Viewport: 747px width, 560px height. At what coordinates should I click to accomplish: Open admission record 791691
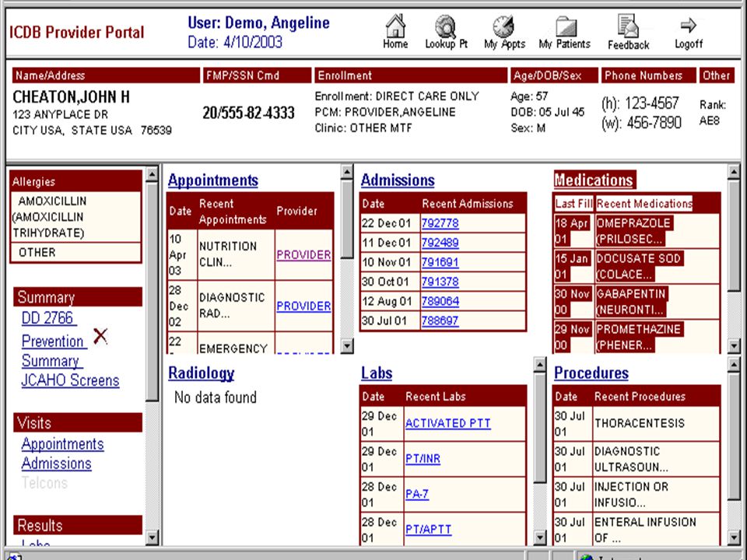(x=440, y=262)
